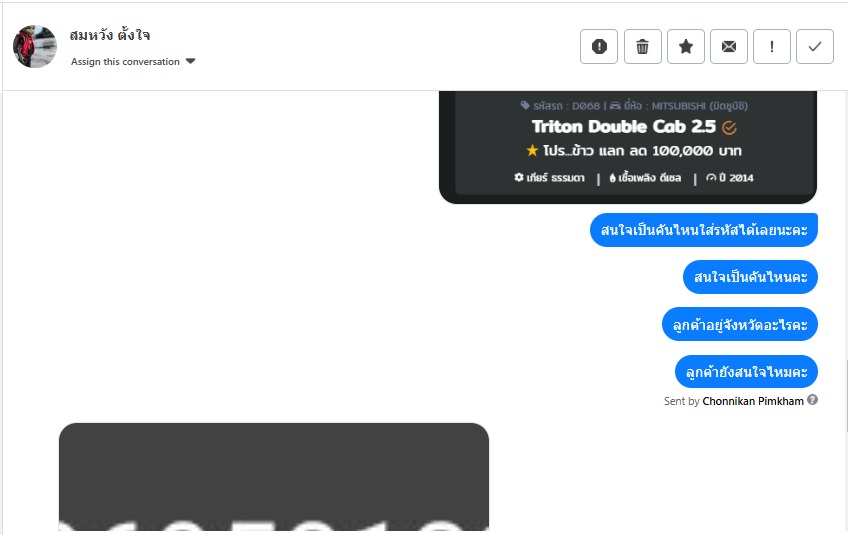Select message bubble ลูกค้ายังสนใจไหมคะ
The image size is (848, 535).
coord(746,372)
